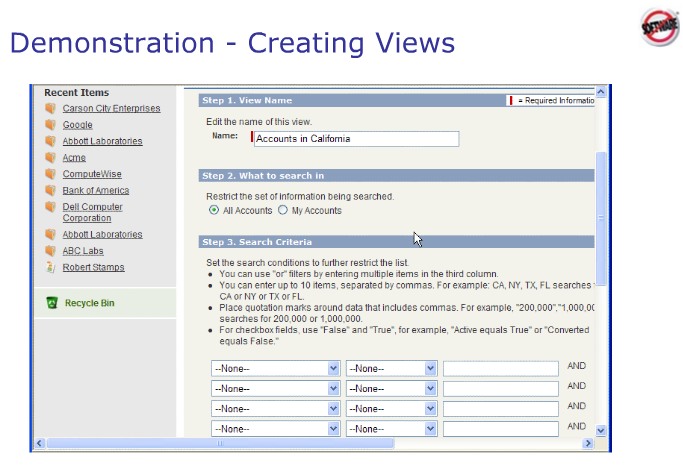This screenshot has width=683, height=469.
Task: Click the icon beside ABC Labs
Action: [50, 251]
